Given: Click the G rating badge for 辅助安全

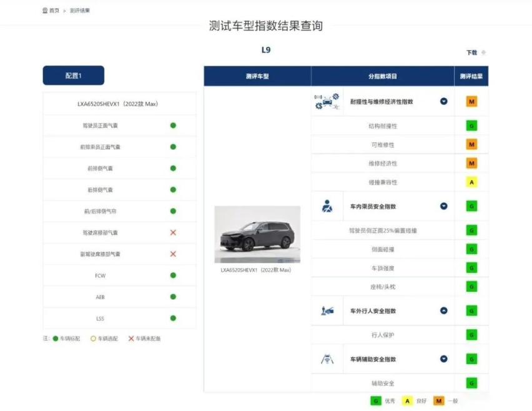Looking at the screenshot, I should [471, 383].
